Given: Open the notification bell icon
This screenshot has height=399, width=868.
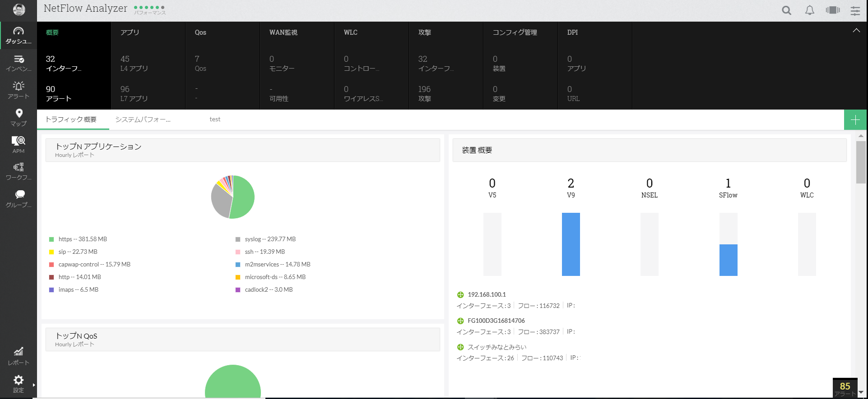Looking at the screenshot, I should tap(810, 10).
